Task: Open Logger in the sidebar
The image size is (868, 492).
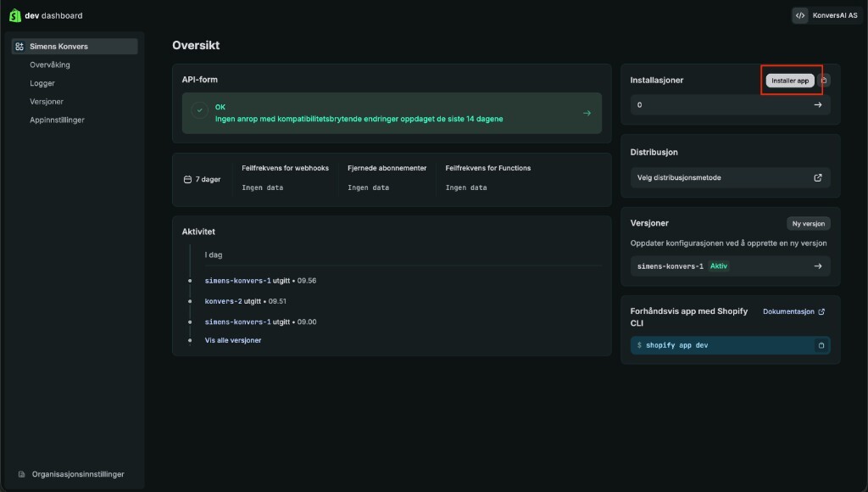Action: click(x=42, y=83)
